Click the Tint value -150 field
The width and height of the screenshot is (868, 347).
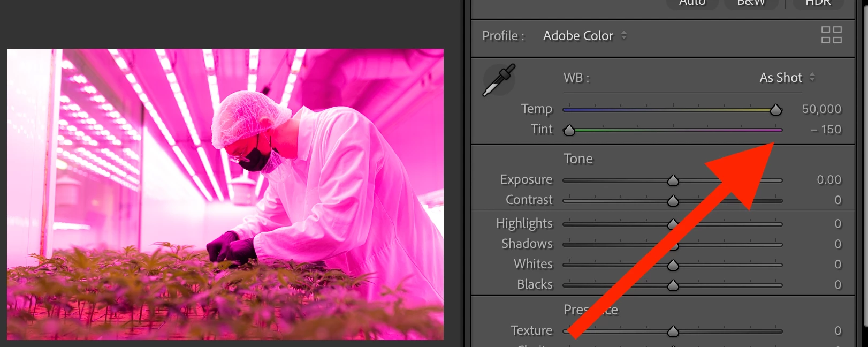pos(826,130)
